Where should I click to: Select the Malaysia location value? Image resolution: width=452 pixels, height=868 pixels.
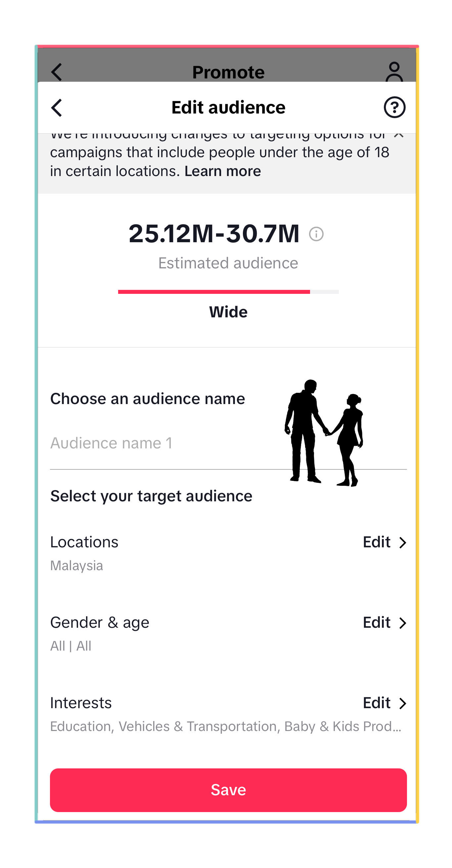tap(76, 566)
